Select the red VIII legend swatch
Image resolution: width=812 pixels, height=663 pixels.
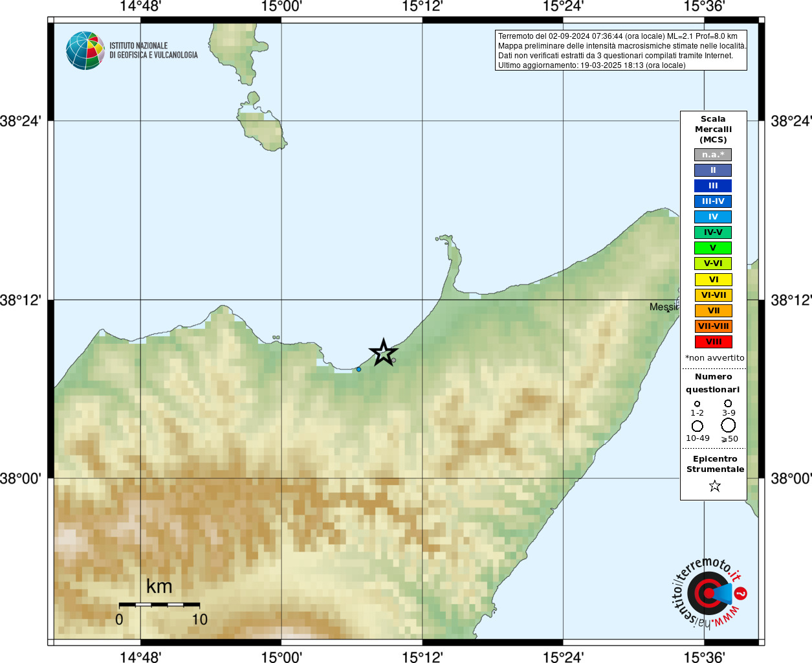tap(713, 342)
